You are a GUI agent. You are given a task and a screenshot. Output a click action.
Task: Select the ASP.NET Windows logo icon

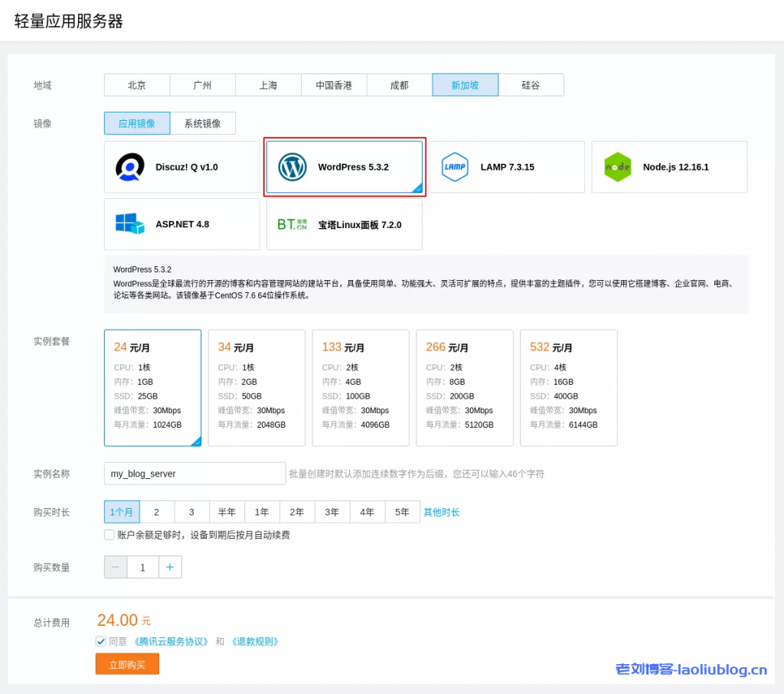coord(129,224)
